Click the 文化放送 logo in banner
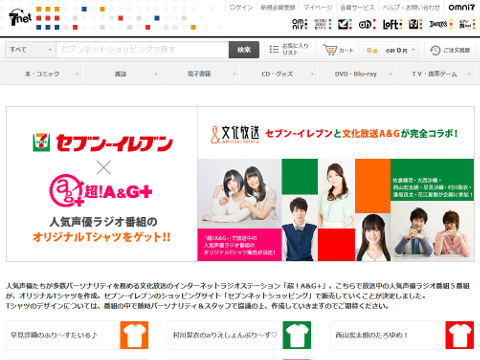 [235, 134]
